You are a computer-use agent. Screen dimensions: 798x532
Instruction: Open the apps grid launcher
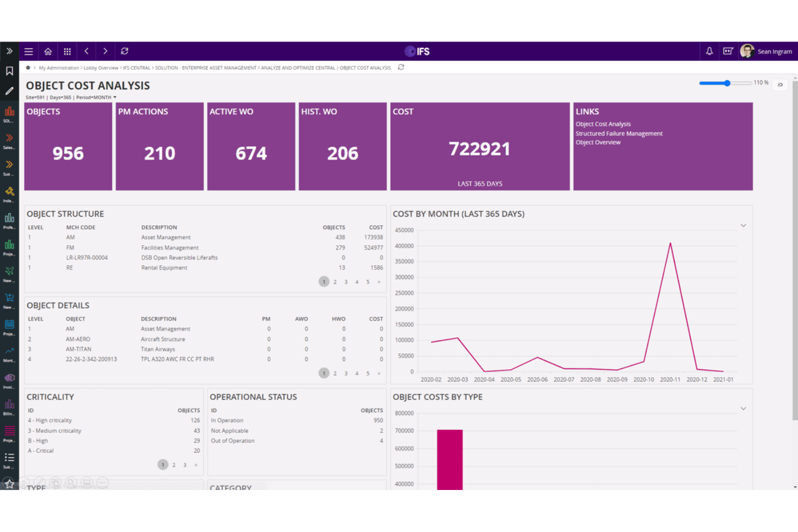pyautogui.click(x=67, y=52)
